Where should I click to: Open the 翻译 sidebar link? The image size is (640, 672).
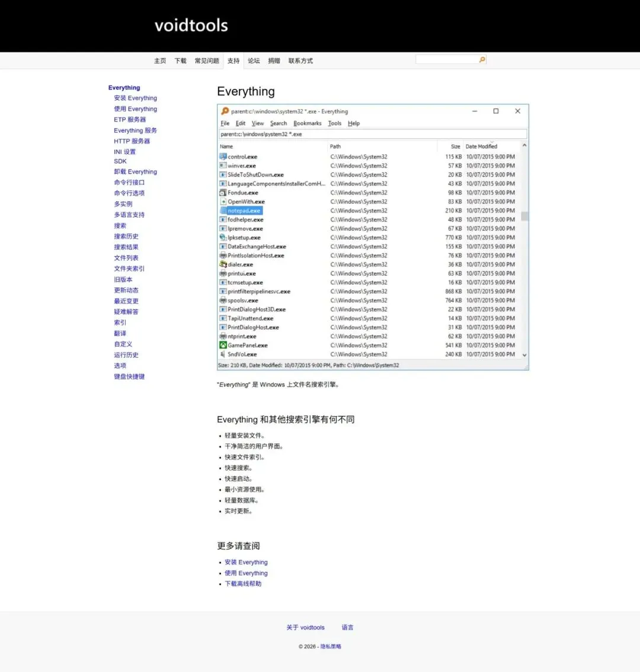120,333
